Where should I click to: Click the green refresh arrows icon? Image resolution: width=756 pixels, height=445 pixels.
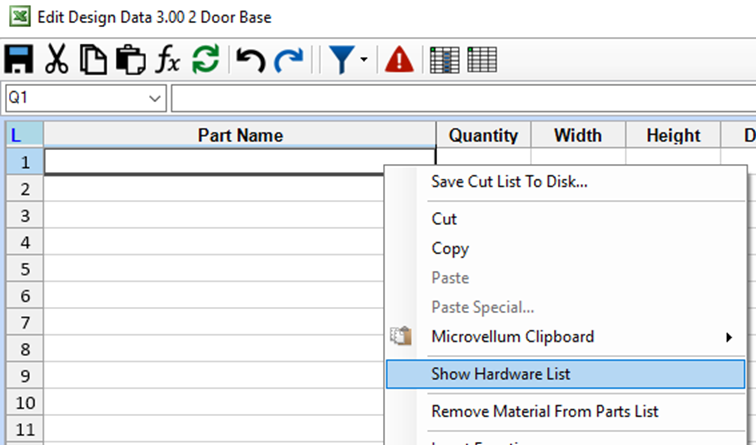click(x=205, y=60)
